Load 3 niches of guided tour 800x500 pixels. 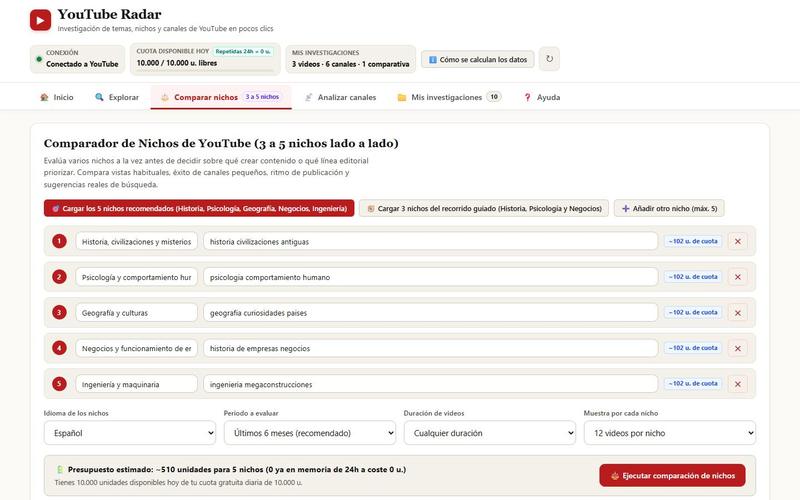(x=484, y=208)
